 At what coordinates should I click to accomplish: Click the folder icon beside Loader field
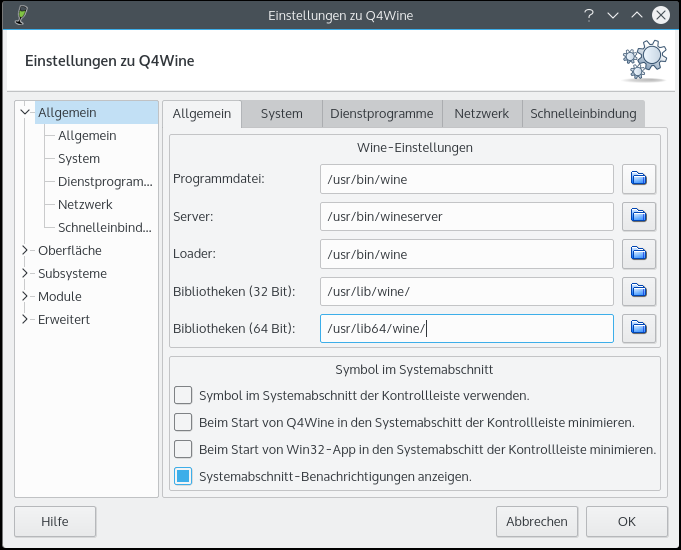click(x=638, y=254)
